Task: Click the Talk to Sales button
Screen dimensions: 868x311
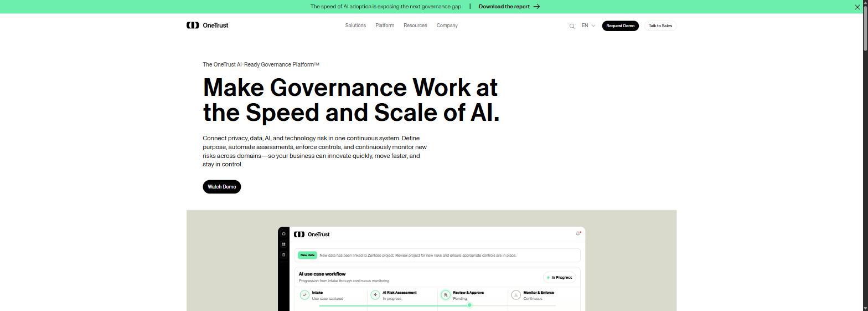Action: tap(660, 26)
